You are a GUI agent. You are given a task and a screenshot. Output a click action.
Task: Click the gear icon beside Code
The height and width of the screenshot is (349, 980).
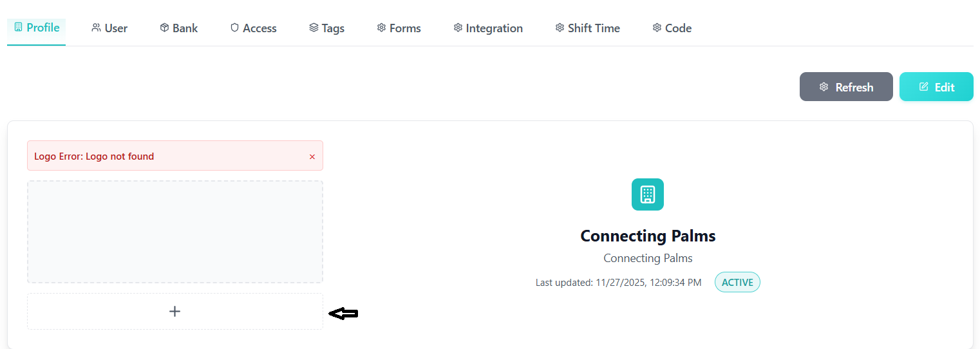[657, 28]
